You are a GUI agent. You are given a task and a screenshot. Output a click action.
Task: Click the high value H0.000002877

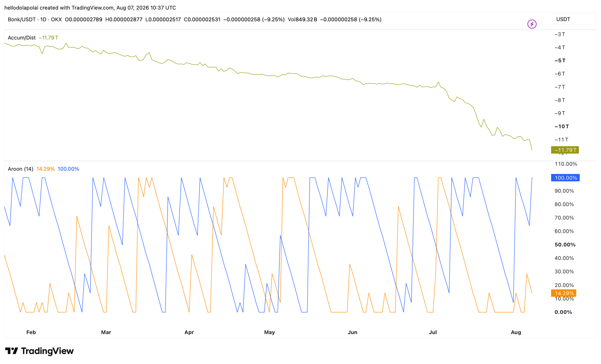[124, 19]
